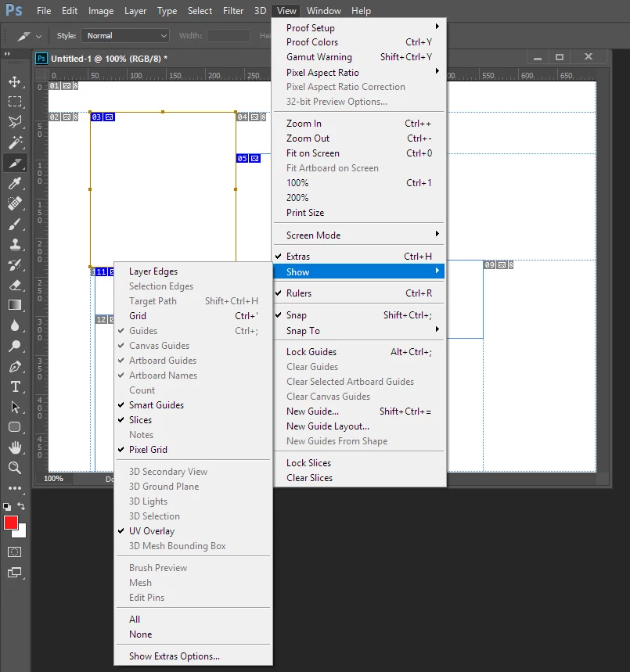Choose All in the Show submenu
Screen dimensions: 630x672
(x=193, y=620)
